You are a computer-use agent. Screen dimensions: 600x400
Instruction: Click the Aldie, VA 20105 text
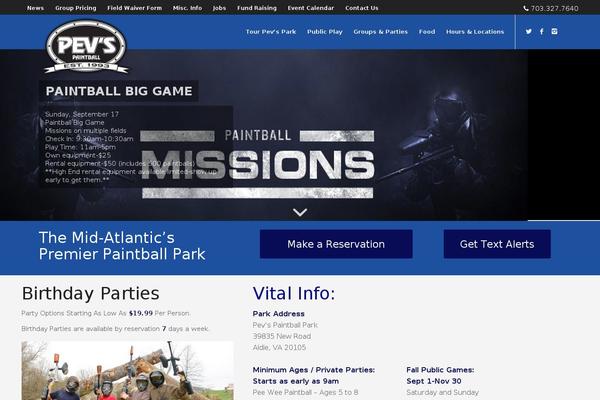point(279,348)
